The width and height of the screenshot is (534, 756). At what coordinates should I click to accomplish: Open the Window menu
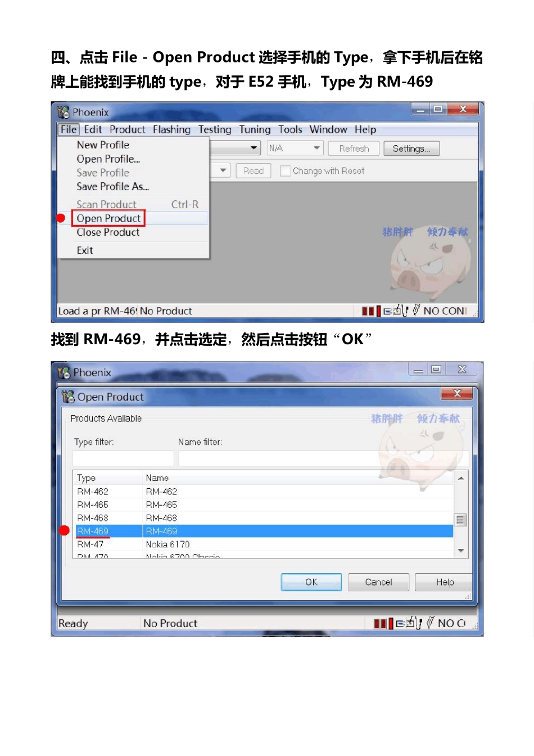(x=328, y=129)
